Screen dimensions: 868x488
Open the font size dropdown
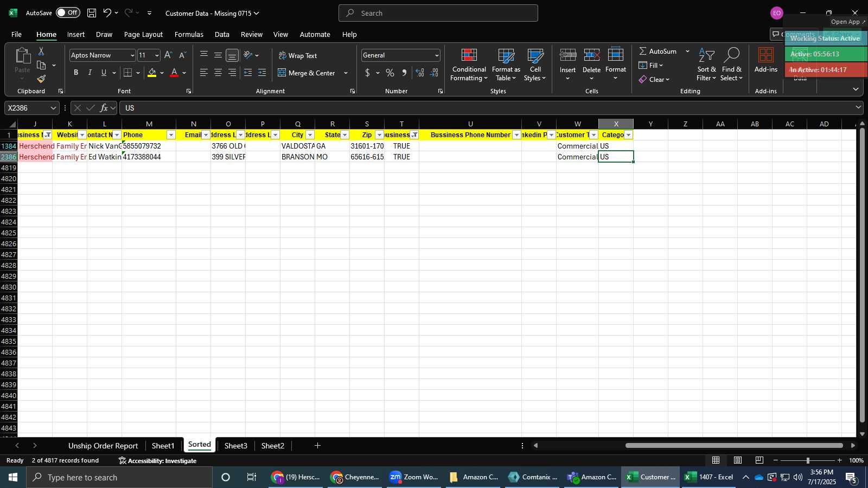coord(157,55)
